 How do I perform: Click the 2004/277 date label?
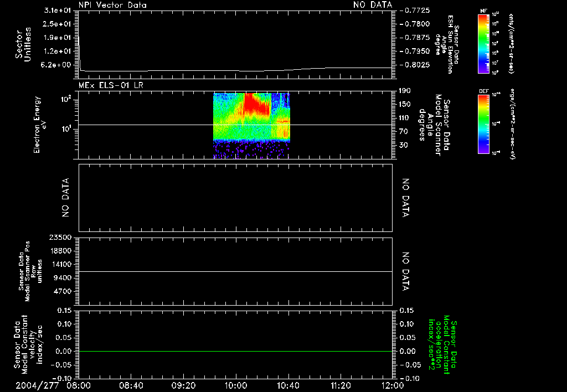[x=37, y=385]
